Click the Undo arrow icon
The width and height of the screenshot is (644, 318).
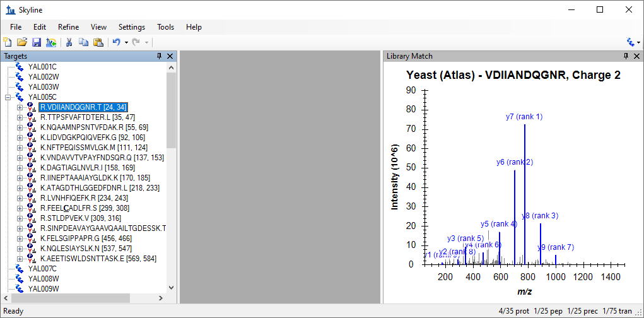click(x=117, y=42)
